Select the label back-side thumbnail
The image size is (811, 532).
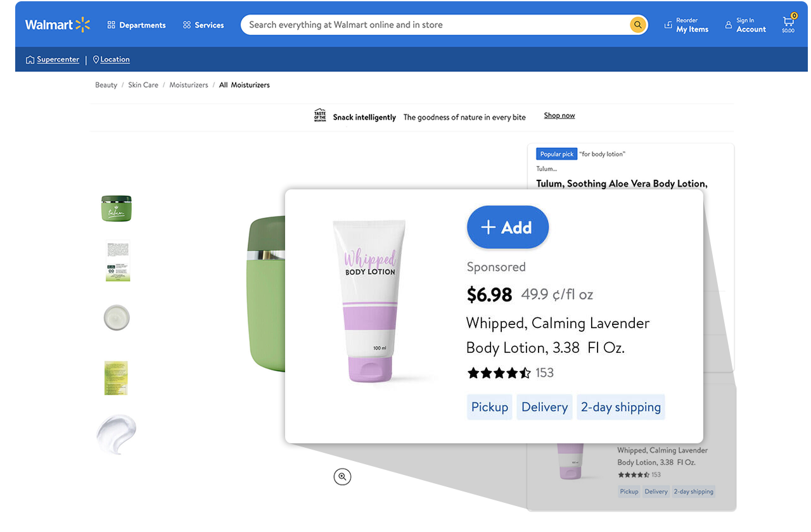118,261
